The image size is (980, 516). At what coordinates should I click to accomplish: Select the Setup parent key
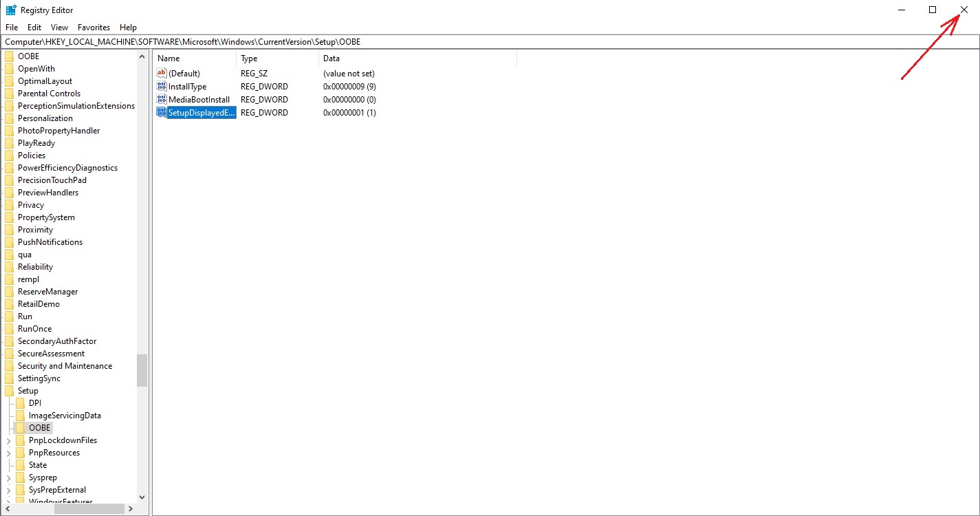28,391
